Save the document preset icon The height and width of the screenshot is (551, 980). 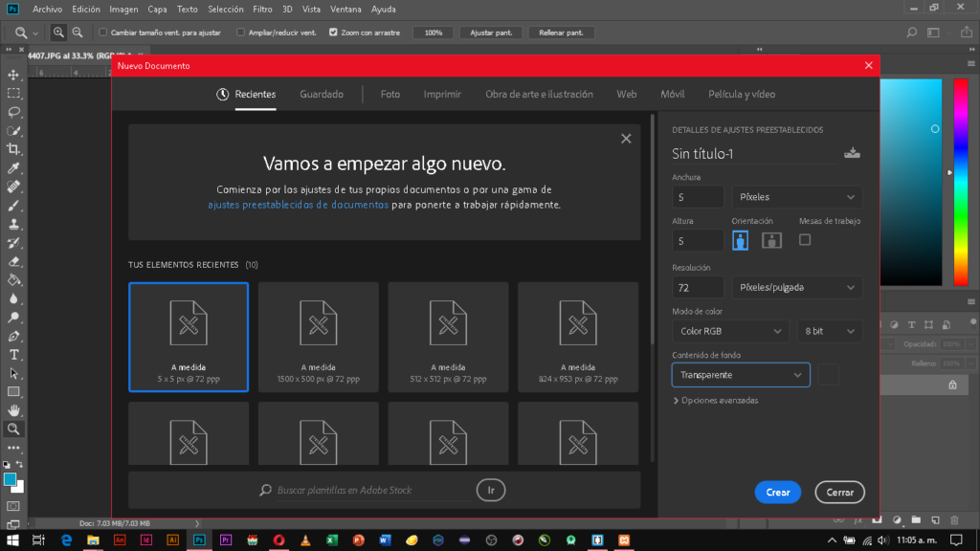point(852,153)
